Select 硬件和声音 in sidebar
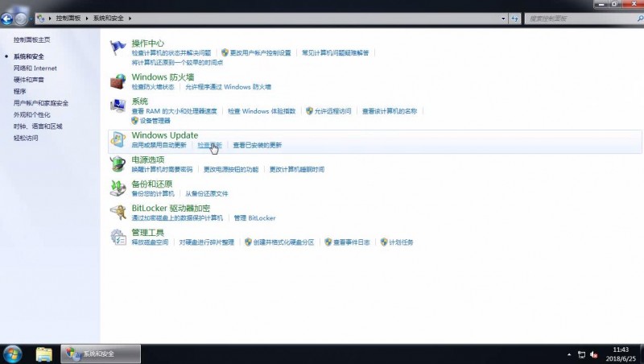 [x=28, y=80]
